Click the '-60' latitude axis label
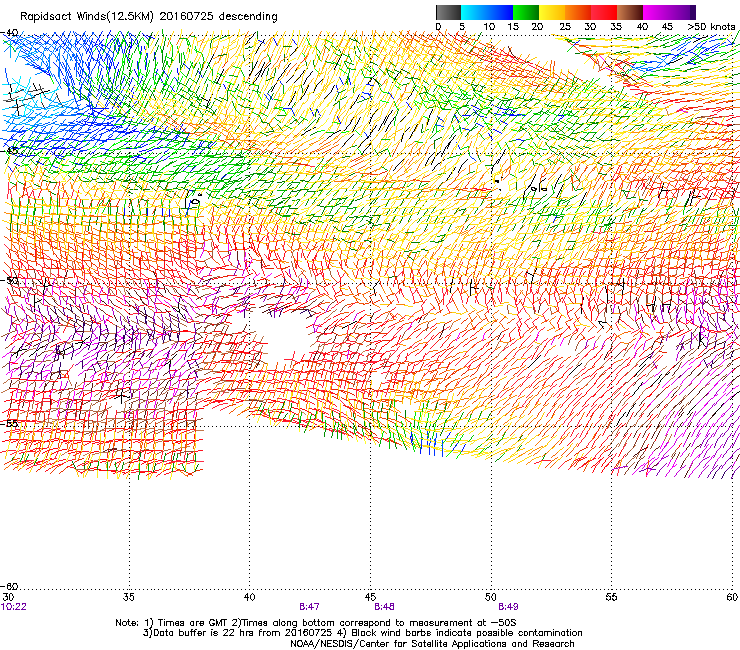Viewport: 740px width, 650px height. [9, 586]
